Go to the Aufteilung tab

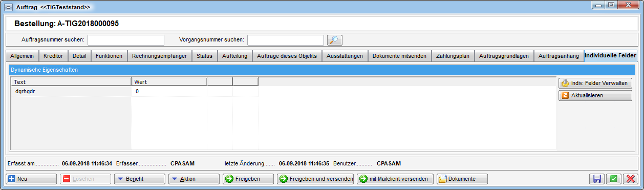235,56
